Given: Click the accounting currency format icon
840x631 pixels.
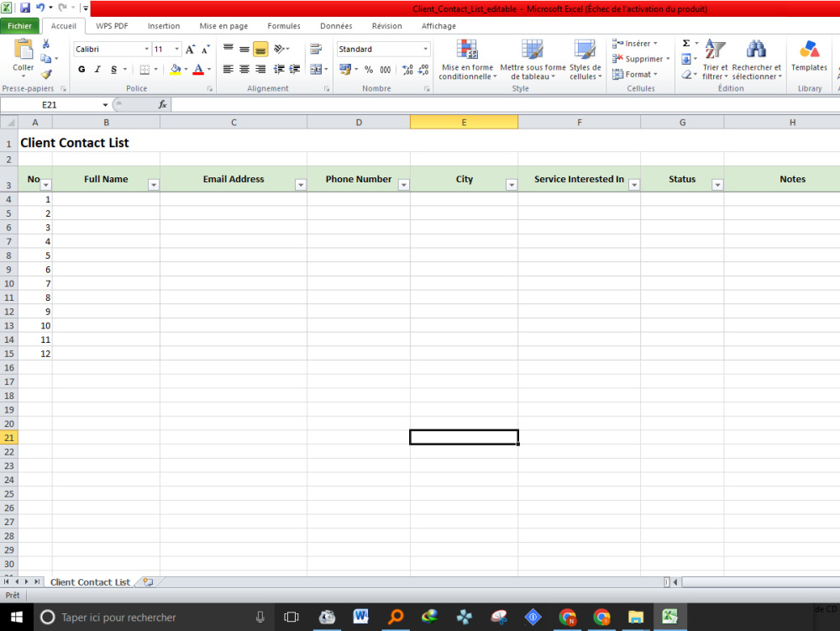Looking at the screenshot, I should [345, 70].
